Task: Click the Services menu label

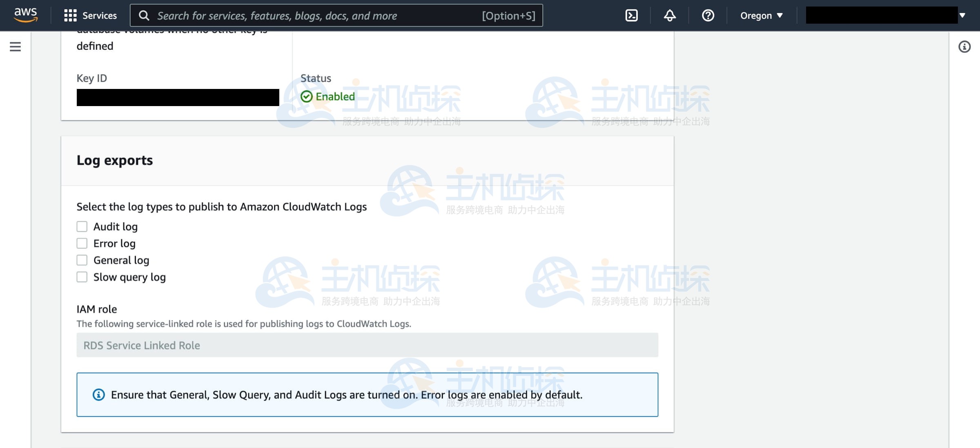Action: coord(99,16)
